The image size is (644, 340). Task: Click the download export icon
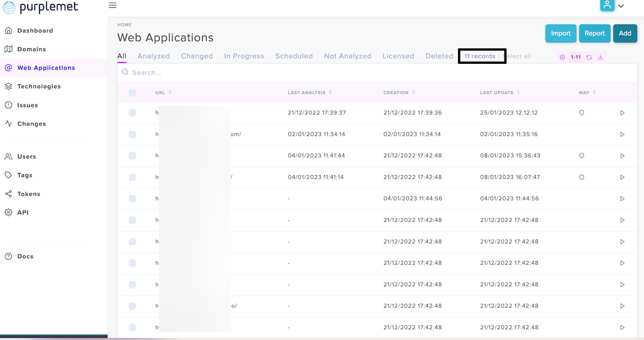tap(601, 57)
